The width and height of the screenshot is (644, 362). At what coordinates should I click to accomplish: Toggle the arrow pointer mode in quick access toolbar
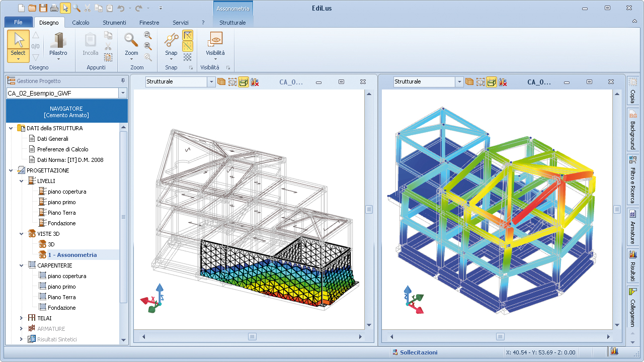click(65, 8)
